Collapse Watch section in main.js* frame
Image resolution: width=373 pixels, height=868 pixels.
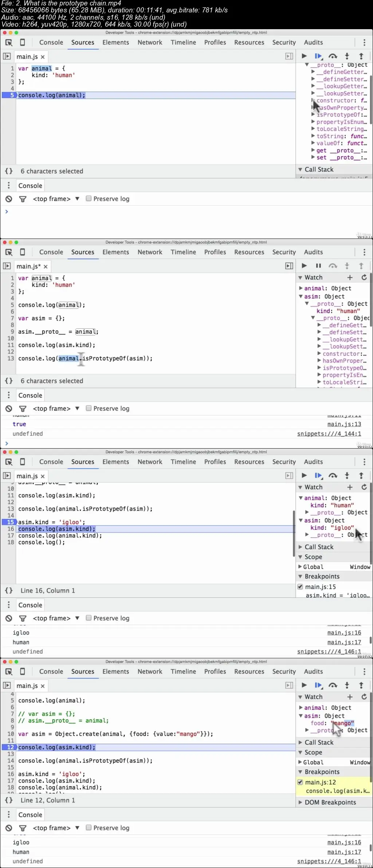point(300,277)
